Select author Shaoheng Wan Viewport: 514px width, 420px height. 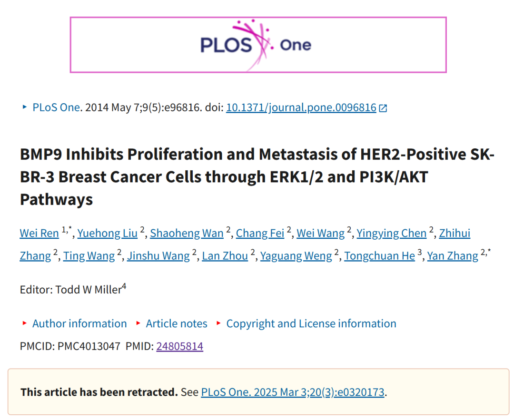tap(187, 233)
